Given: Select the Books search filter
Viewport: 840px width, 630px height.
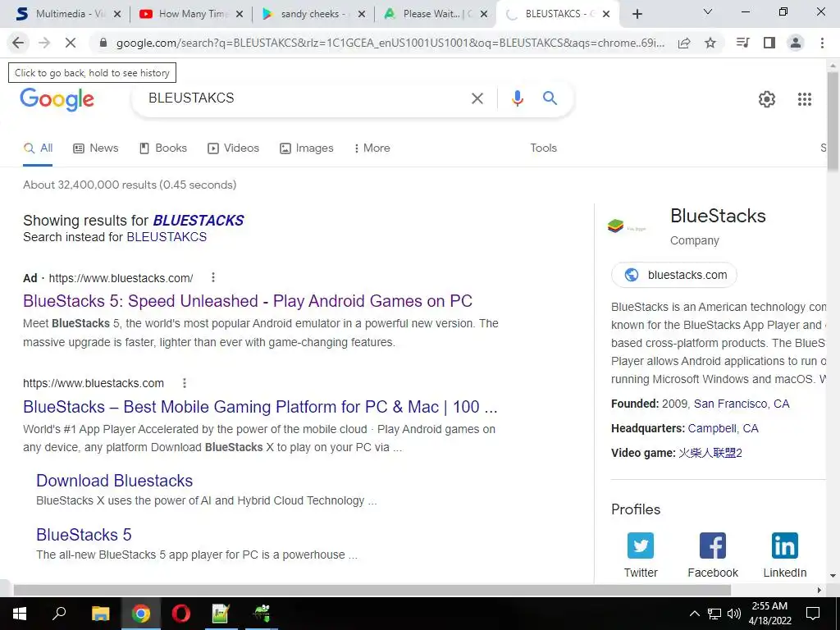Looking at the screenshot, I should (x=163, y=148).
